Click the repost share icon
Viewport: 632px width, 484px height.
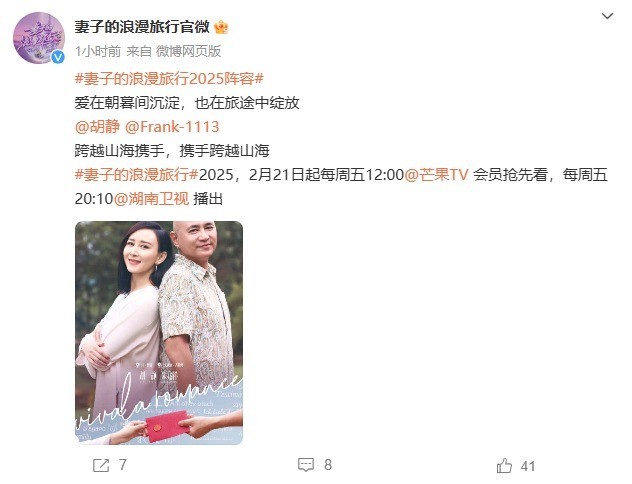tap(101, 465)
